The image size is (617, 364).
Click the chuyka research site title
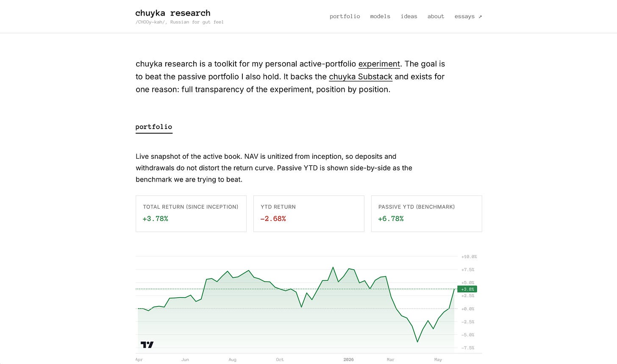tap(173, 13)
